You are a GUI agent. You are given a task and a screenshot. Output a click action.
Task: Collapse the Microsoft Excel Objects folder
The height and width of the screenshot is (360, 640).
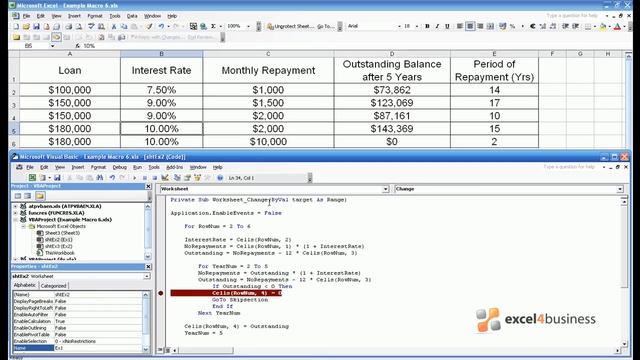tap(23, 226)
